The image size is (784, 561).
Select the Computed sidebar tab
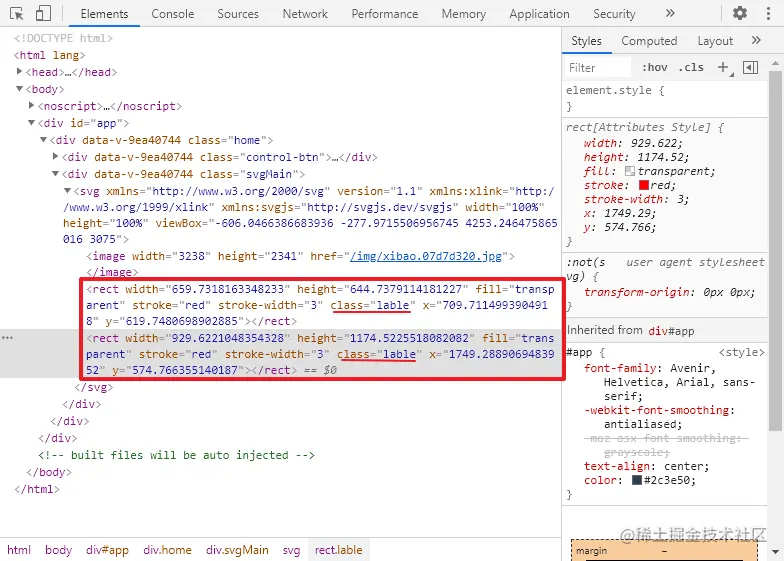click(649, 41)
